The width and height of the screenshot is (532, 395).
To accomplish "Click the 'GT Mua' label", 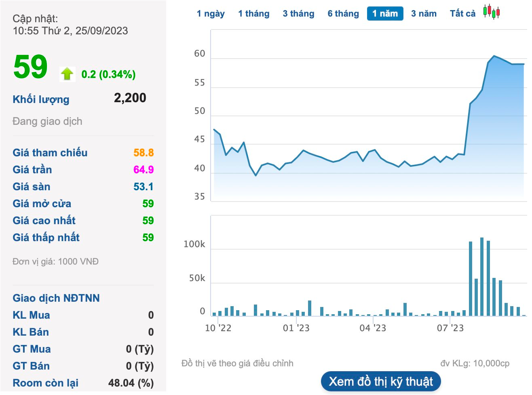I will [32, 349].
